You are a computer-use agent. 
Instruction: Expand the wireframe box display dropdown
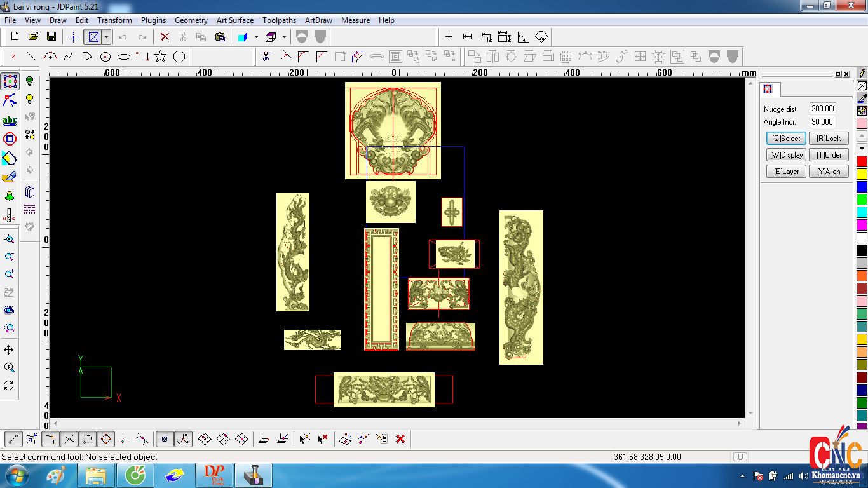pos(284,37)
